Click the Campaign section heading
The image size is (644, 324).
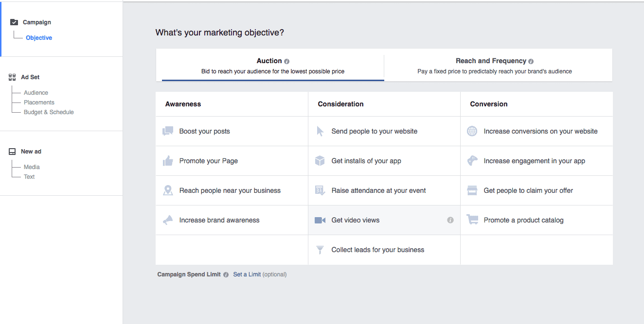[37, 22]
